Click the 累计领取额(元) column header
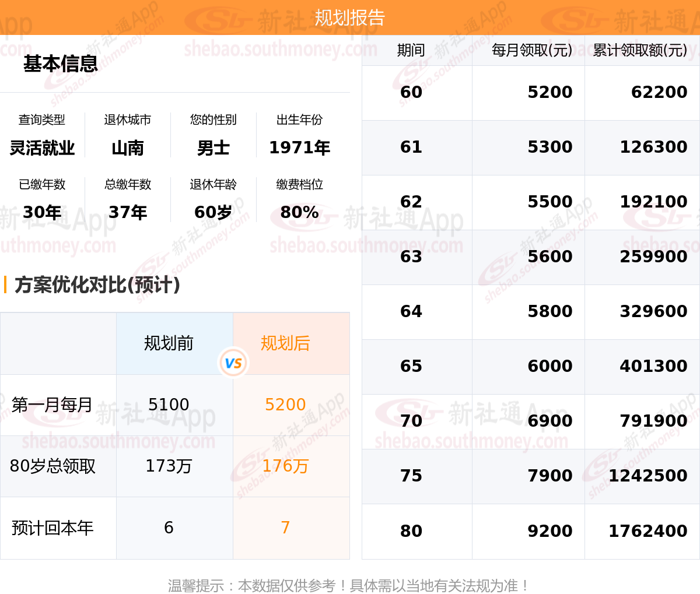Screen dimensions: 700x594 [640, 50]
